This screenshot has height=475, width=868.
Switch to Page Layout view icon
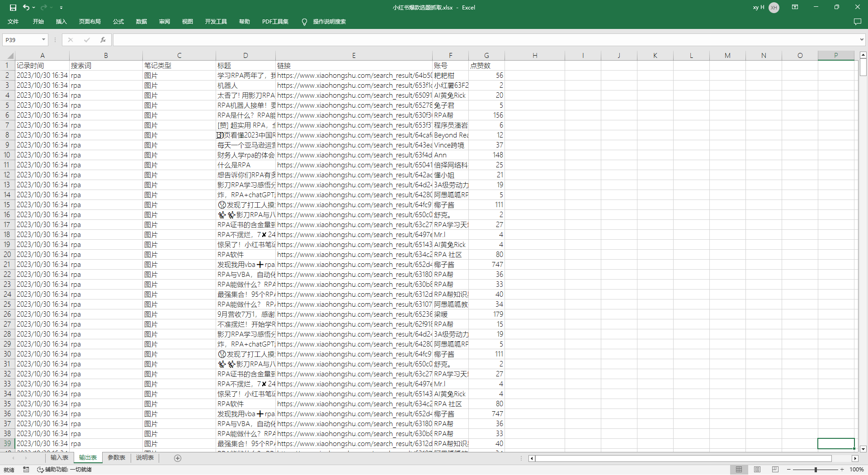click(757, 470)
